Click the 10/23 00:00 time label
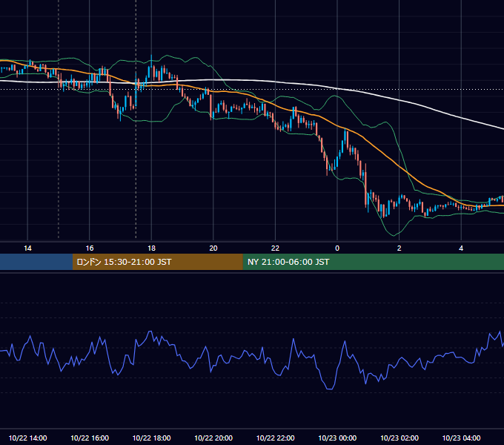504x445 pixels. tap(337, 438)
